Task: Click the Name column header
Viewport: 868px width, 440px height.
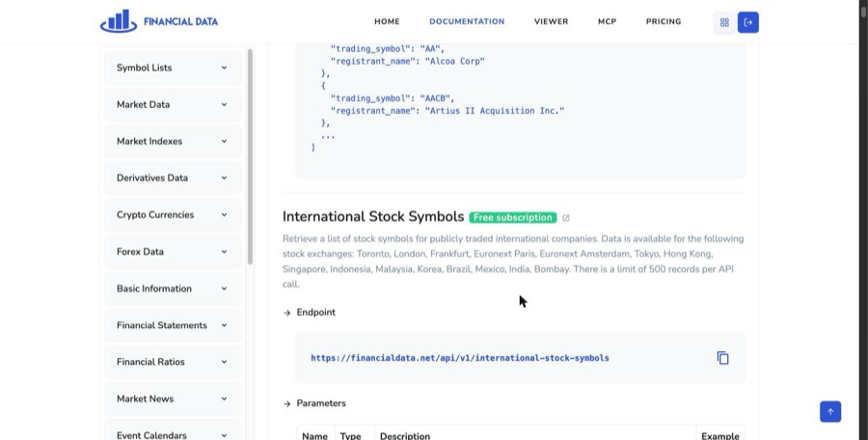Action: tap(315, 436)
